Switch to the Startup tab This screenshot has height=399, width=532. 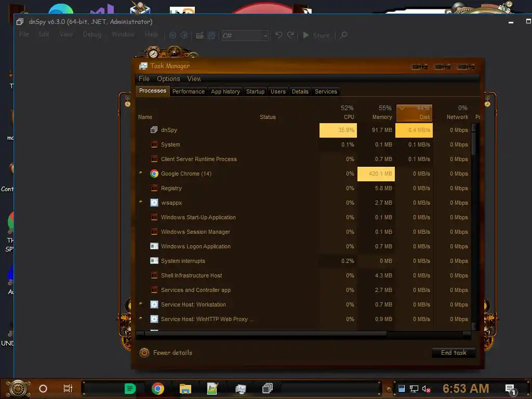255,91
